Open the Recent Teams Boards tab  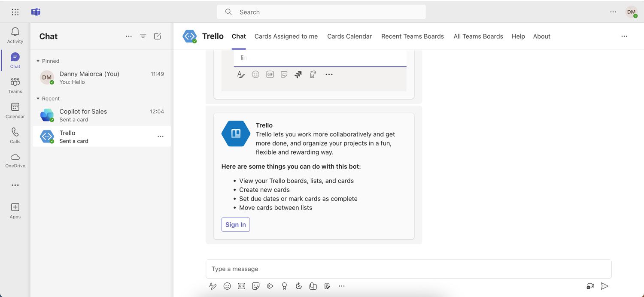tap(412, 36)
